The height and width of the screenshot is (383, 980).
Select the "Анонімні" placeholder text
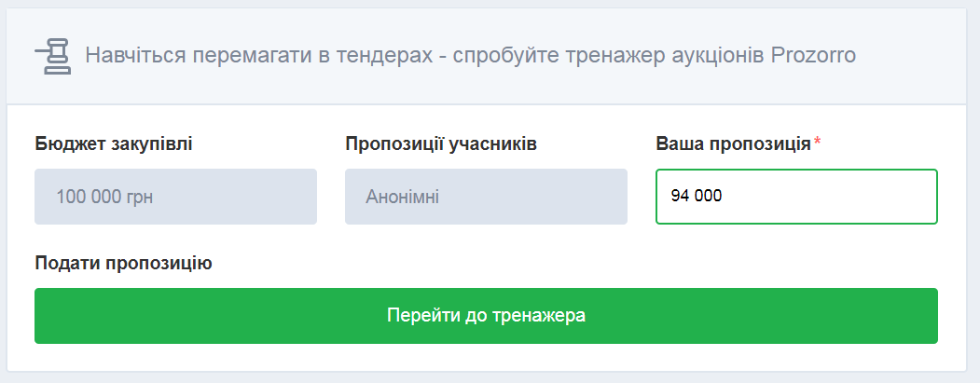402,197
